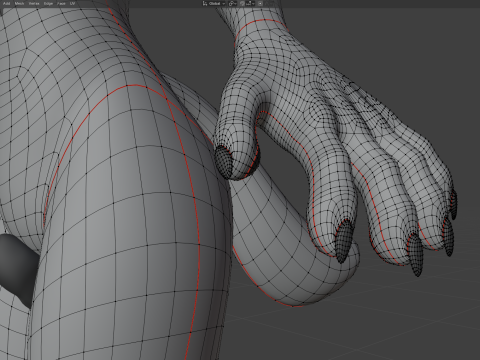
Task: Toggle the proportional editing icon
Action: (x=260, y=4)
